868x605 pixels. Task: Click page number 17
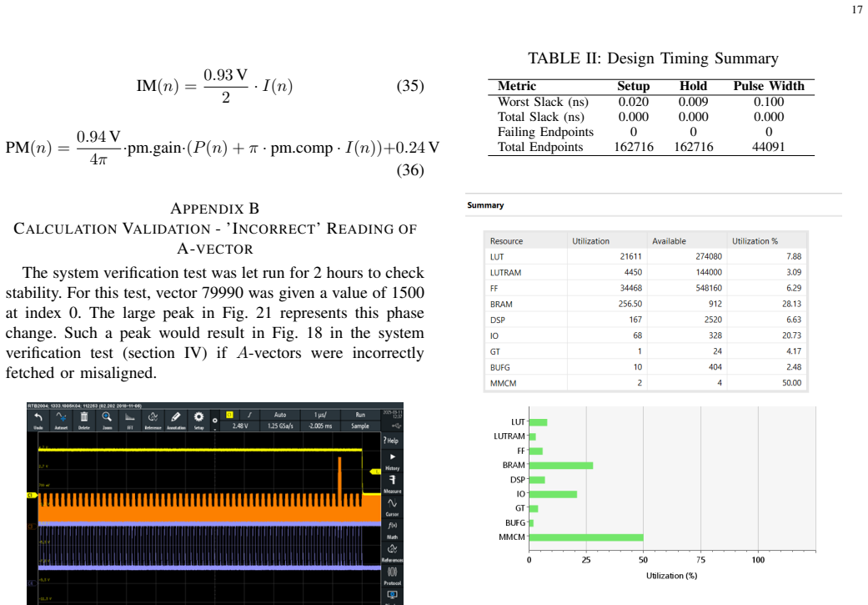coord(857,9)
